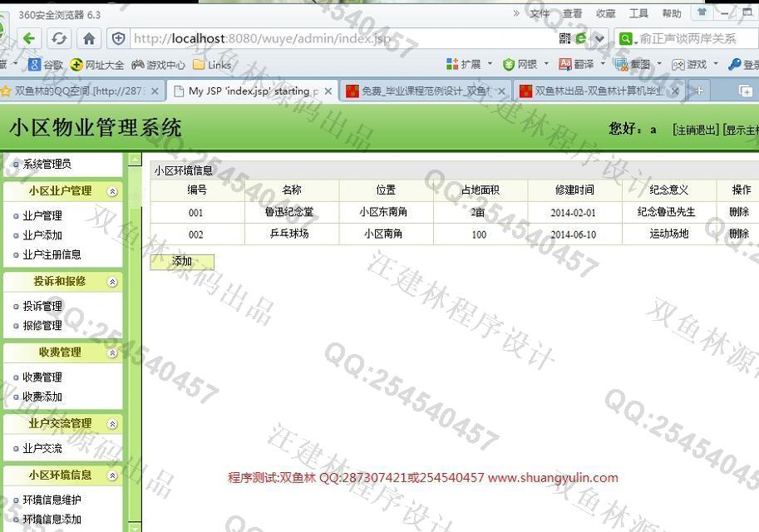The width and height of the screenshot is (759, 532).
Task: Click the QR code icon in address bar
Action: [x=565, y=38]
